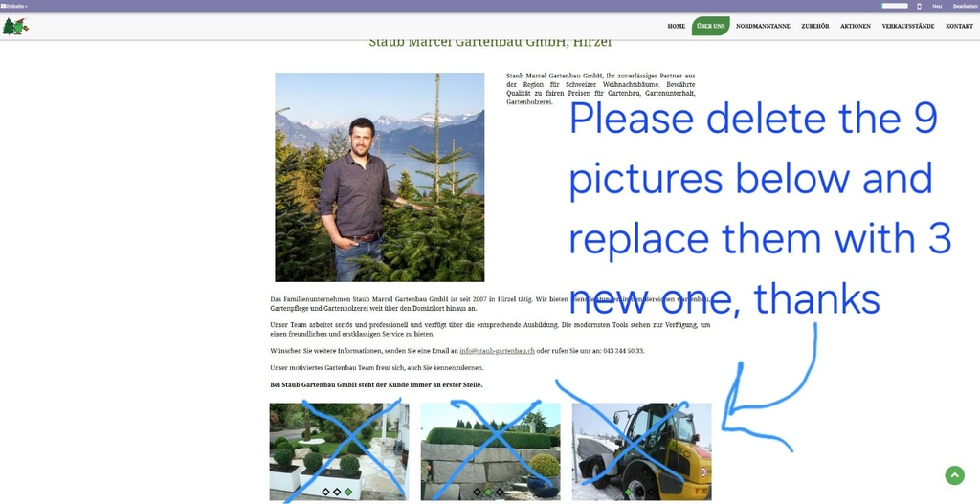
Task: Select the green dot on yellow loader image
Action: [x=629, y=492]
